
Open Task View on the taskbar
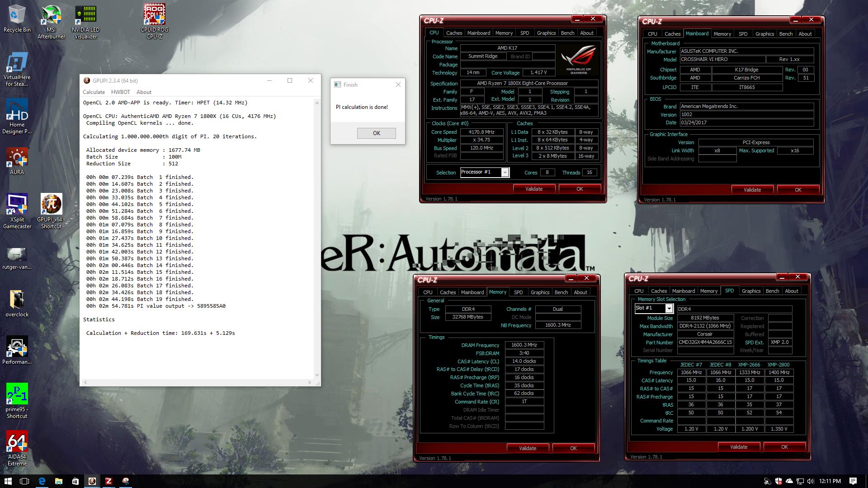click(24, 481)
